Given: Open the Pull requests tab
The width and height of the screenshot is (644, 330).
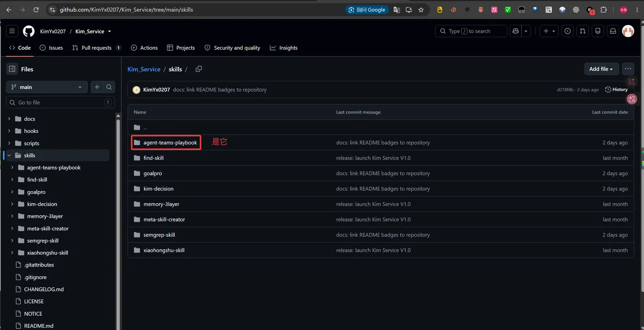Looking at the screenshot, I should coord(97,48).
